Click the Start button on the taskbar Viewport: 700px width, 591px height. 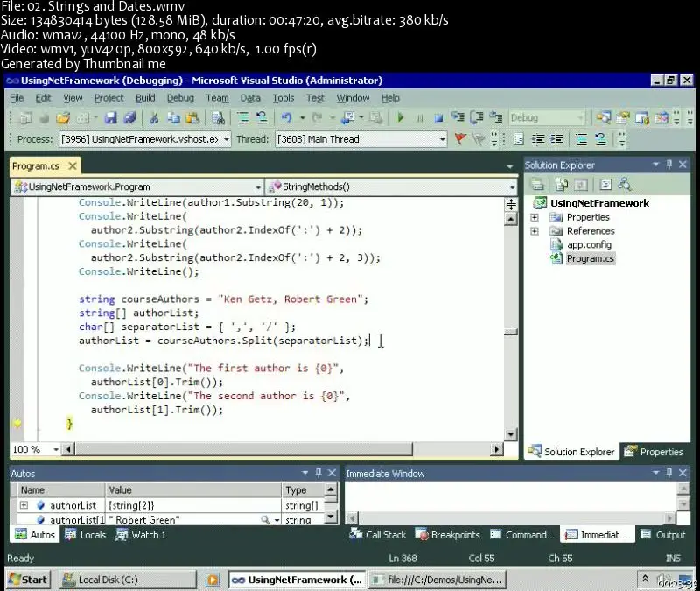click(x=28, y=580)
